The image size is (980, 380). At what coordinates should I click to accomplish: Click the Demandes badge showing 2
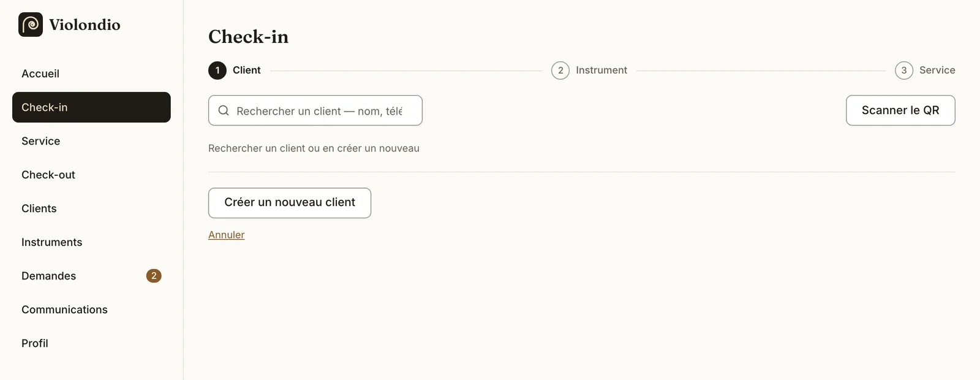[154, 276]
